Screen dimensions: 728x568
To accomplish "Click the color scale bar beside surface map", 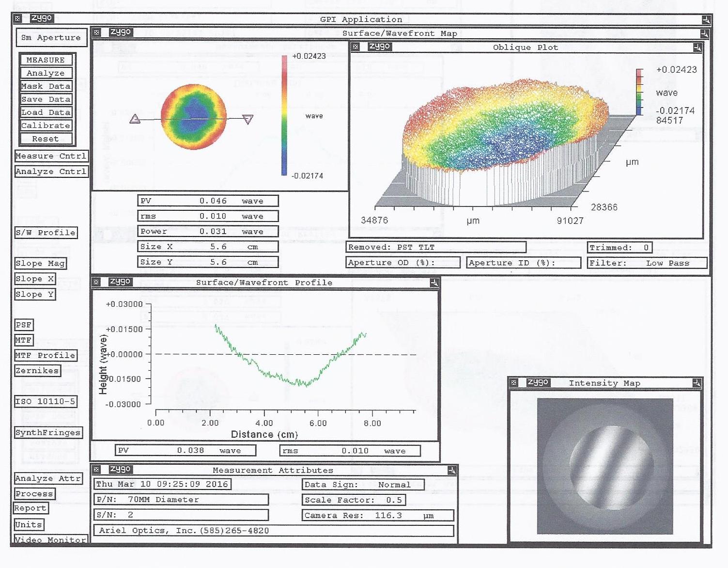I will point(284,115).
